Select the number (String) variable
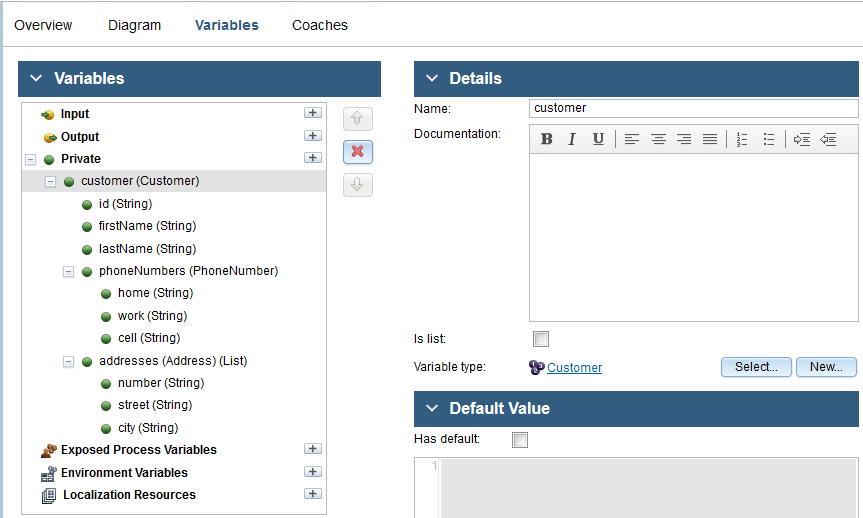863x518 pixels. point(161,383)
